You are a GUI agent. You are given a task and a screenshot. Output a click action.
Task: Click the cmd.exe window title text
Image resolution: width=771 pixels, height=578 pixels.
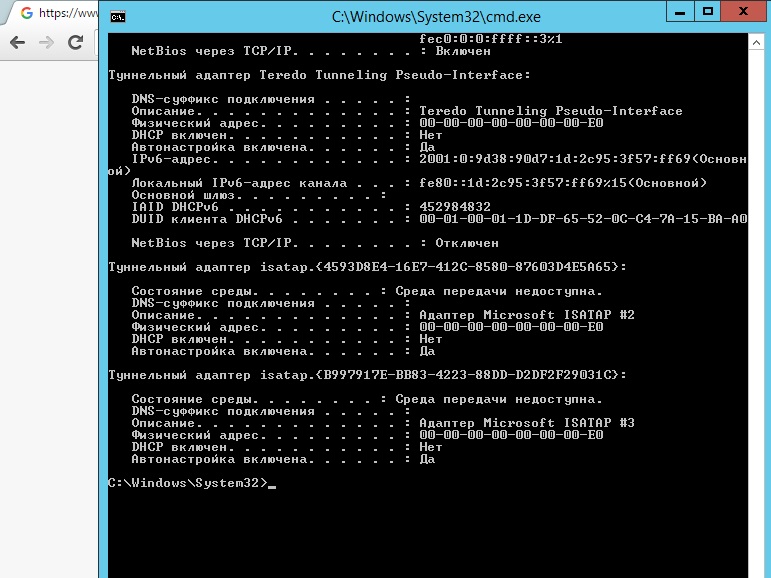(x=436, y=17)
